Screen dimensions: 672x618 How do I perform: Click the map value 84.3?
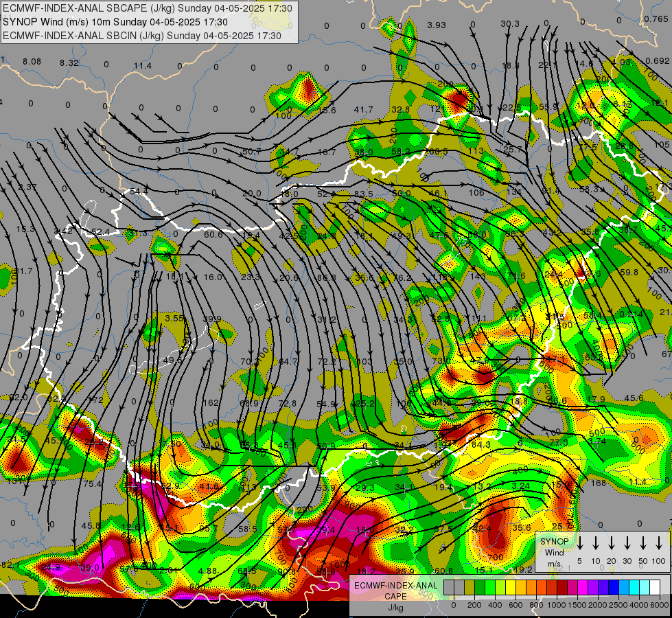pyautogui.click(x=481, y=445)
